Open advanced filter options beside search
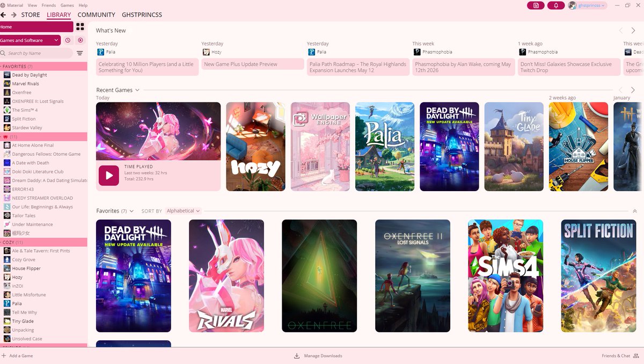The height and width of the screenshot is (364, 644). click(80, 53)
